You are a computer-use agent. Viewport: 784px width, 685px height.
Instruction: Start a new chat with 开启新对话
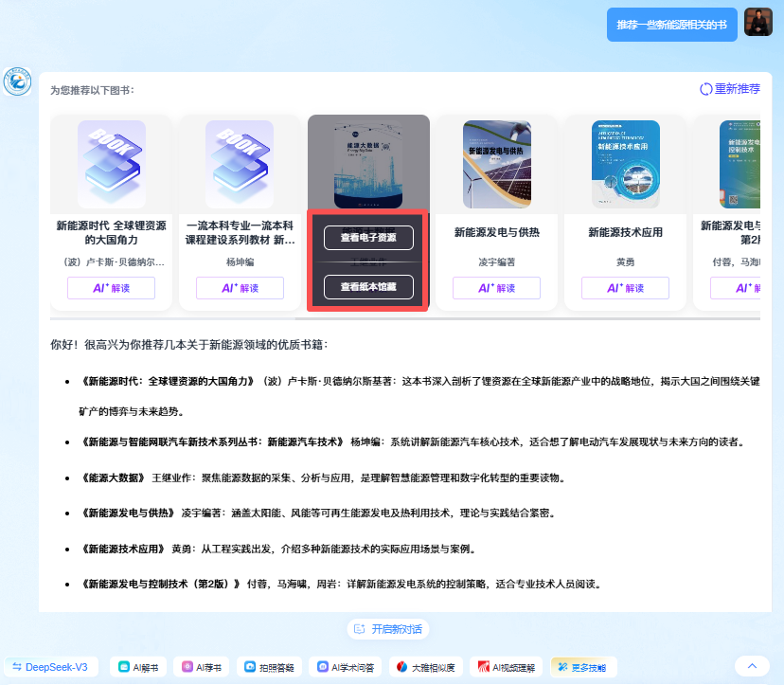(388, 629)
